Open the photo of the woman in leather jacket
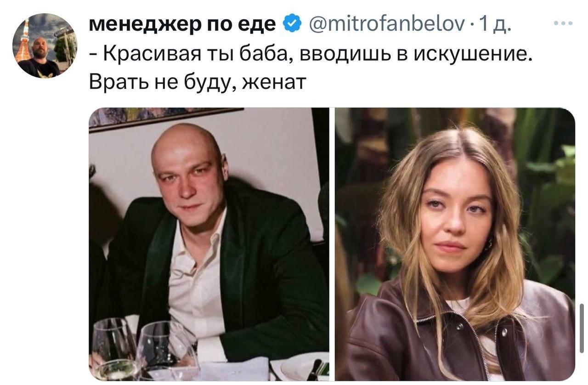Screen dimensions: 588x385 pos(455,244)
